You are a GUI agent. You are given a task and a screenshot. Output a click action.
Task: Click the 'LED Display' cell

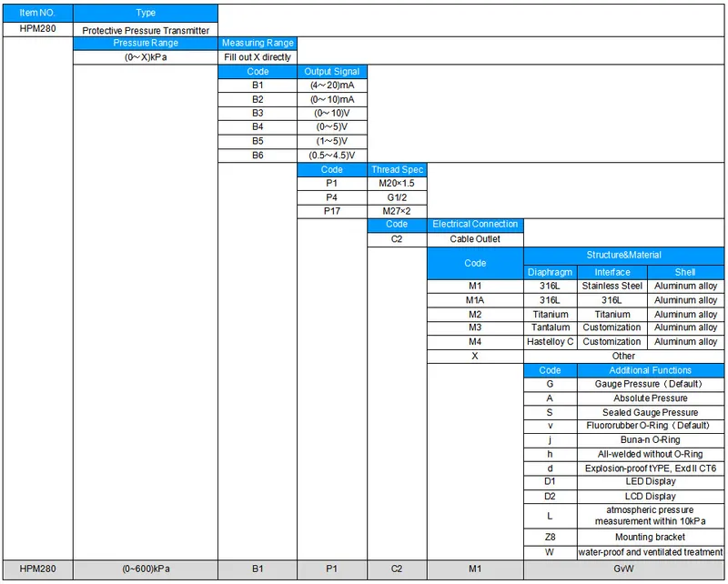[651, 482]
